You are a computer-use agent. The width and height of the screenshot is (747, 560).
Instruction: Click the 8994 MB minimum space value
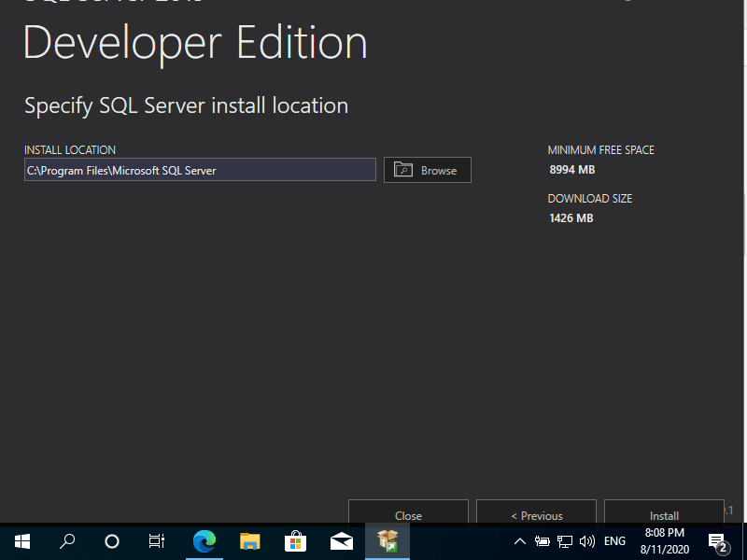[x=572, y=170]
